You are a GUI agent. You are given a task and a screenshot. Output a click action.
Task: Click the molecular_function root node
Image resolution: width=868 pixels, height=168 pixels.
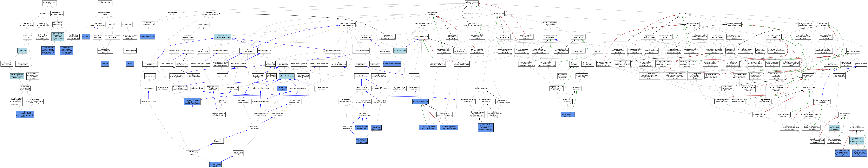click(50, 3)
